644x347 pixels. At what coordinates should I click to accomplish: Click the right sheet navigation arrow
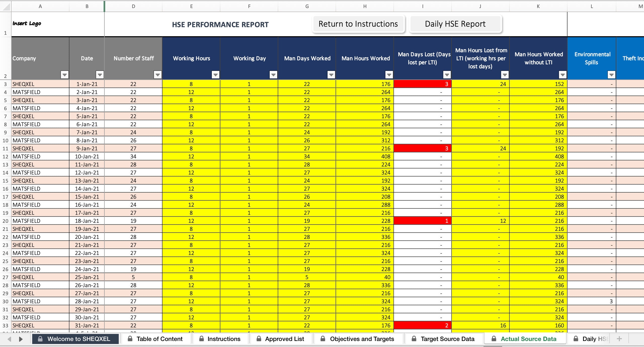click(x=21, y=339)
